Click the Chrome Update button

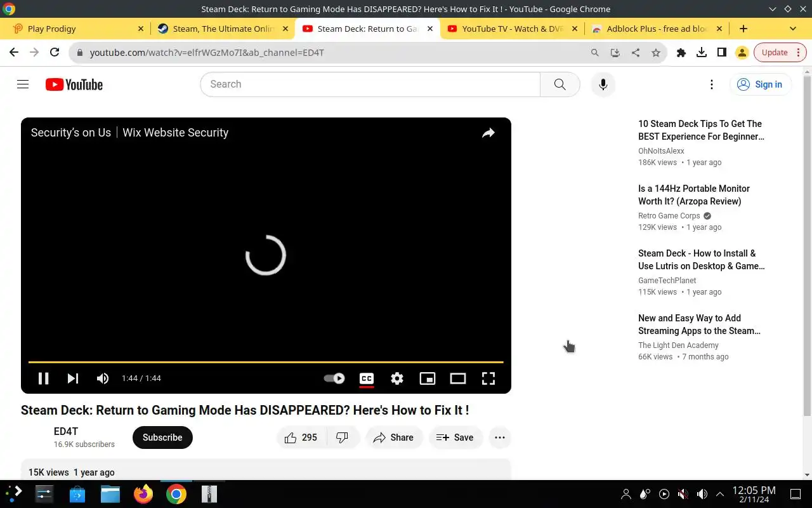pyautogui.click(x=779, y=53)
